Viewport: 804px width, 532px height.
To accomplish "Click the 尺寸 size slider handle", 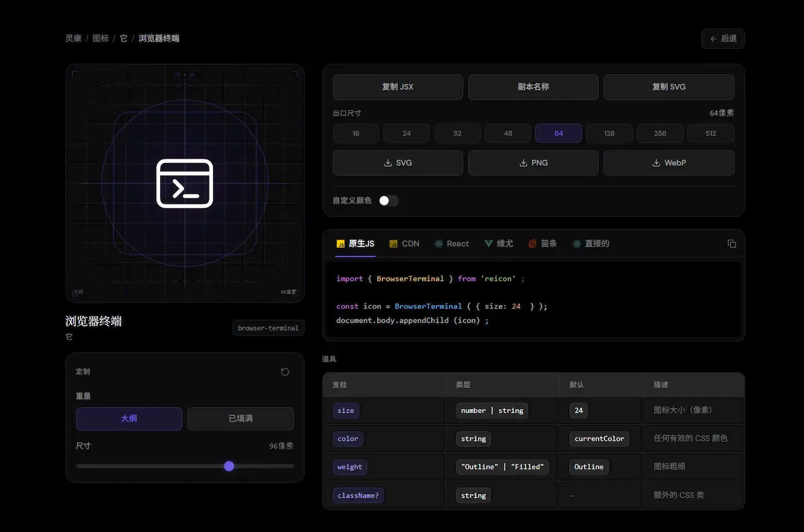I will tap(229, 466).
